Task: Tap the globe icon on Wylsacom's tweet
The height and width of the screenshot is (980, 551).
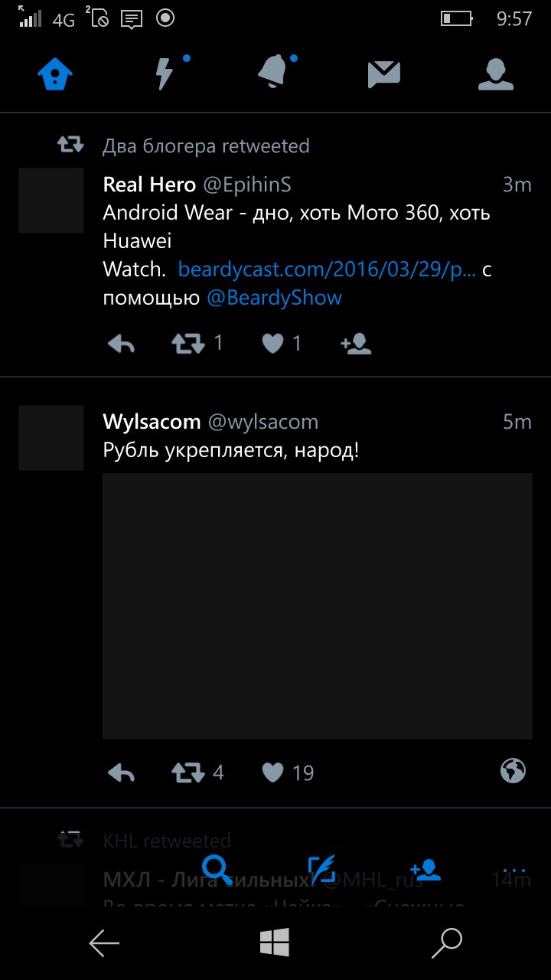Action: pyautogui.click(x=513, y=771)
